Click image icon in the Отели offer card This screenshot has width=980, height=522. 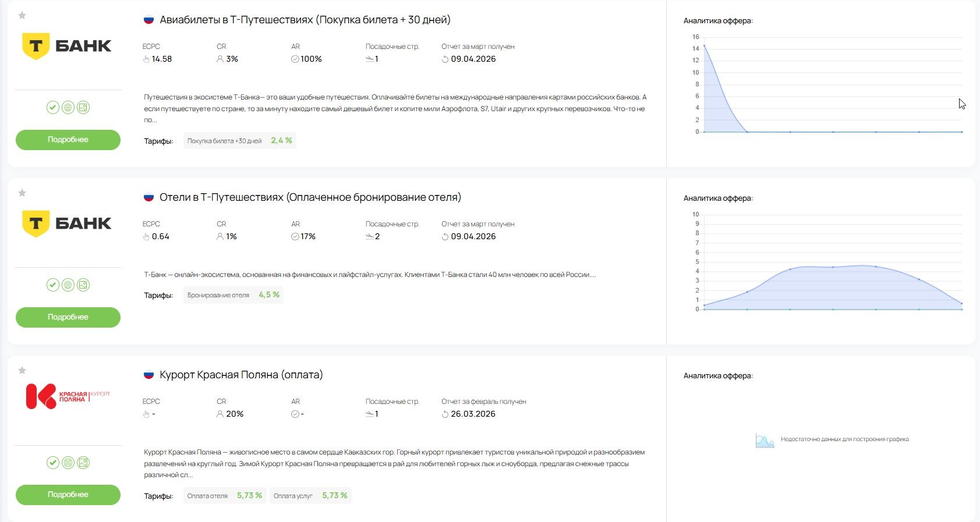[x=83, y=285]
